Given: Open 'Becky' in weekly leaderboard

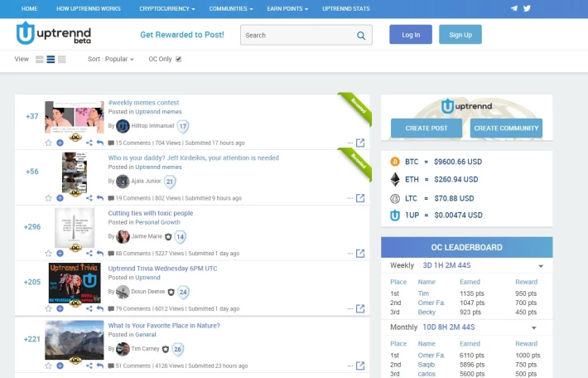Looking at the screenshot, I should coord(427,312).
